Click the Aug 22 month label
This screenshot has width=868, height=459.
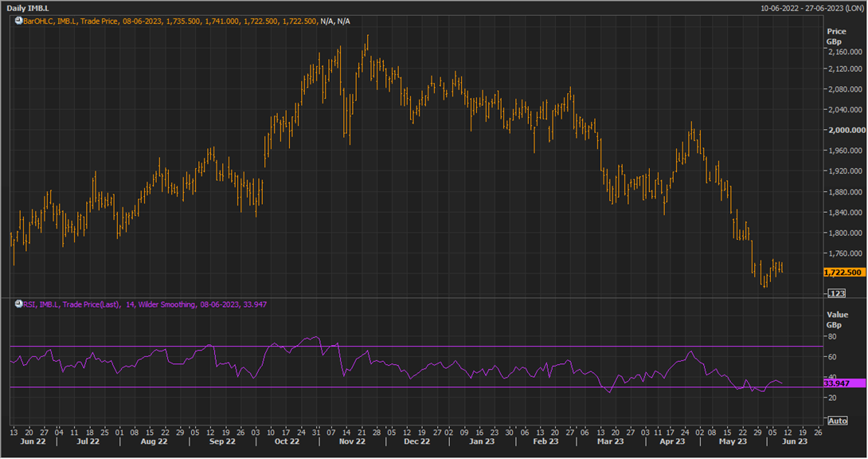(154, 441)
